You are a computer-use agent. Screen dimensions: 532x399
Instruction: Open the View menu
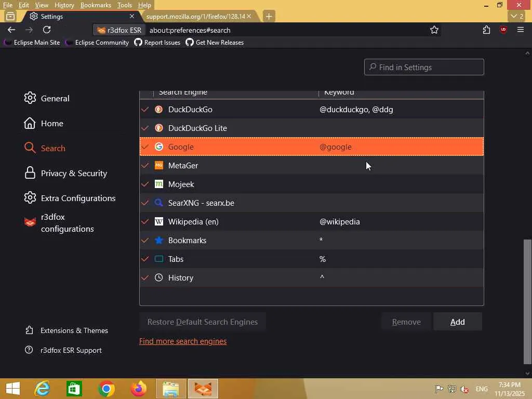coord(42,5)
